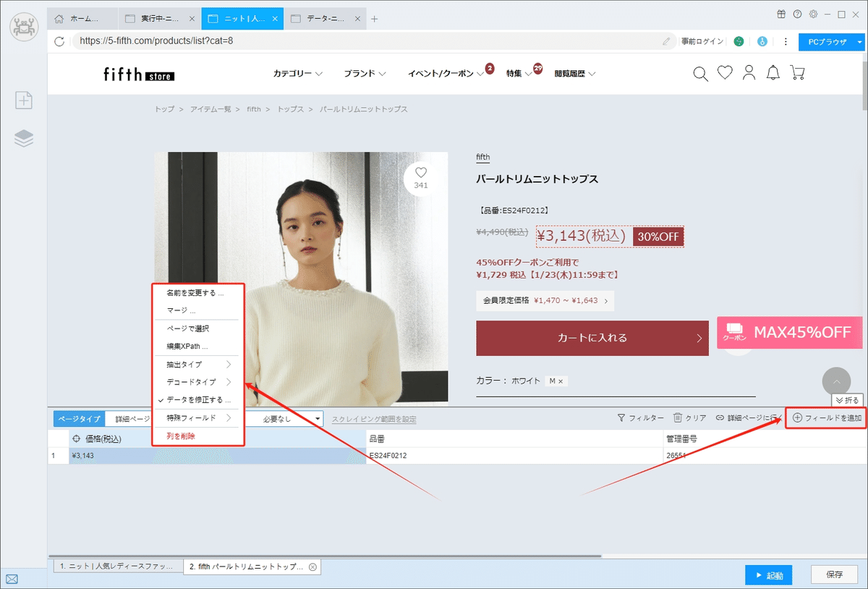Screen dimensions: 868x589
Task: Click the scroll-to-top round arrow
Action: (837, 381)
